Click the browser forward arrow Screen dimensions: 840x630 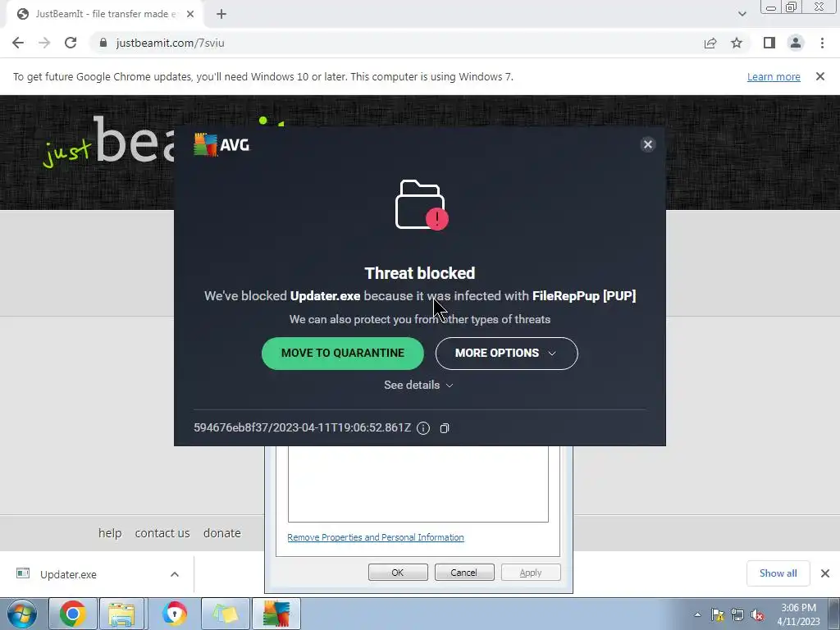[x=44, y=43]
